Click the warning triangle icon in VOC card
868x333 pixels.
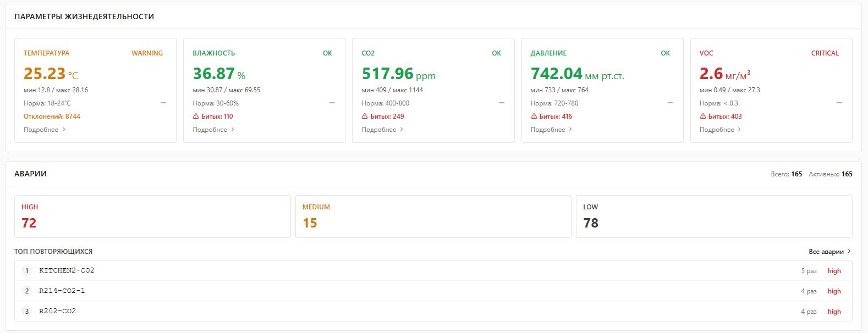tap(702, 116)
